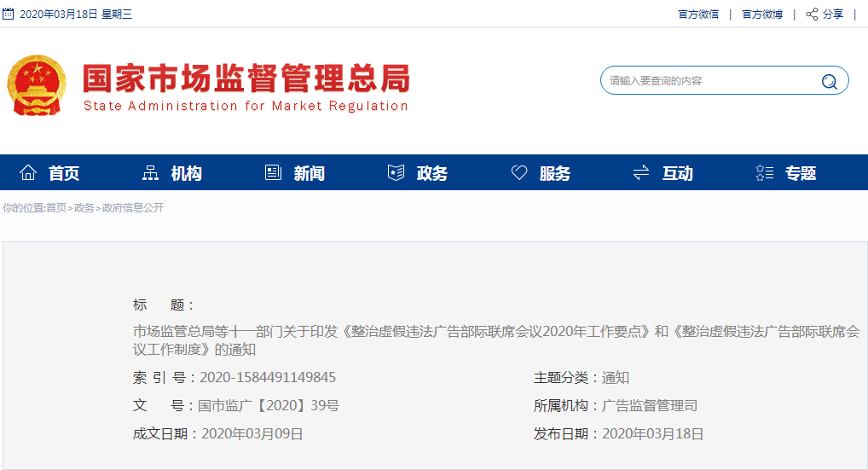
Task: Open the 官方微博 link
Action: (x=762, y=15)
